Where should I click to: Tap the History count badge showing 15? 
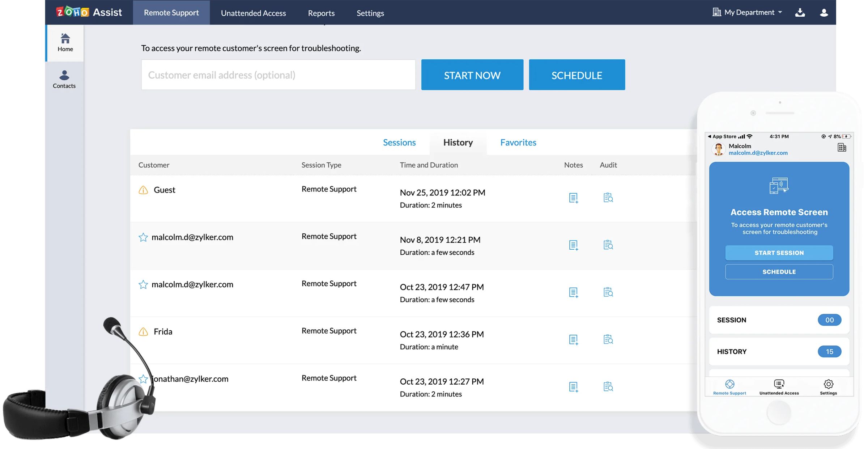coord(829,351)
